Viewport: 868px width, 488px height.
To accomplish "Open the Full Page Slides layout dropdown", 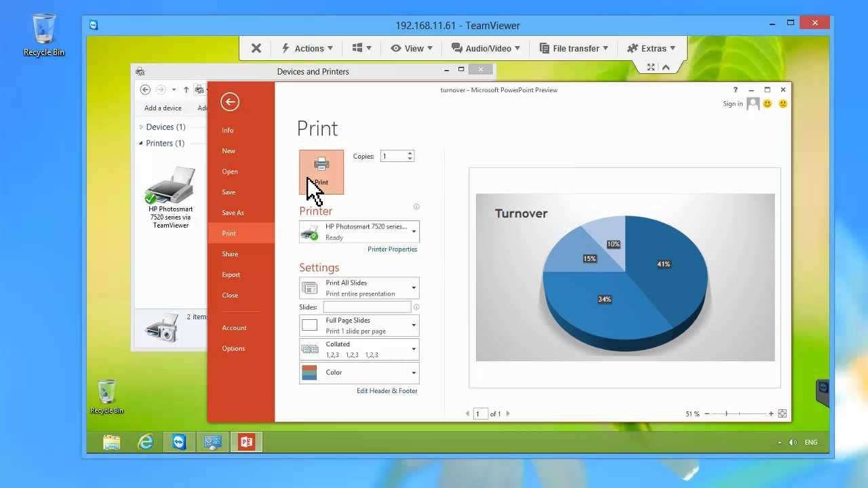I will [x=359, y=325].
